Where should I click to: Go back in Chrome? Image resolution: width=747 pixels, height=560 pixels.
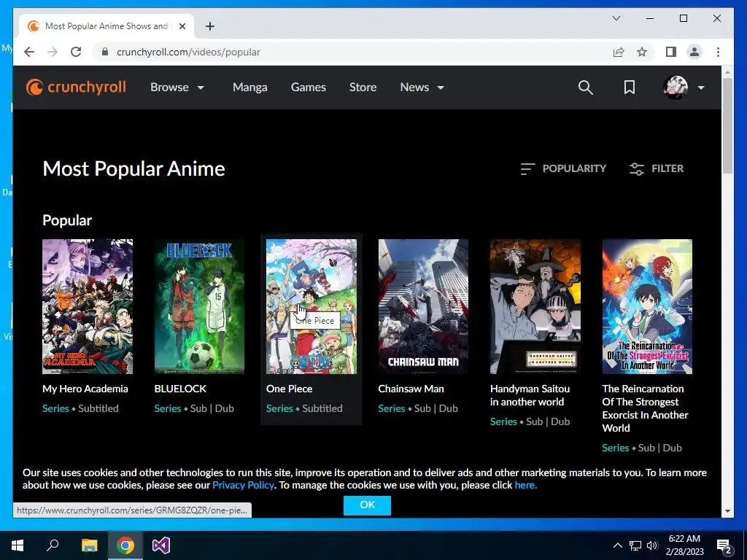pyautogui.click(x=29, y=52)
